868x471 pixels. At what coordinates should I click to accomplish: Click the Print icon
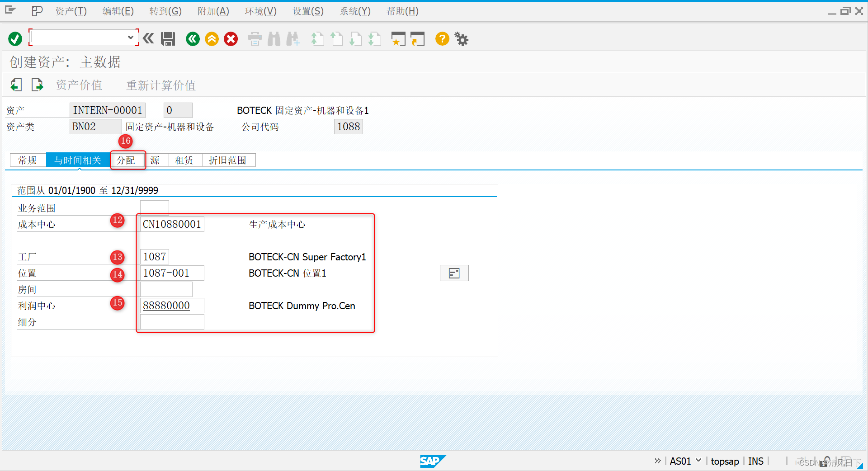click(x=255, y=39)
